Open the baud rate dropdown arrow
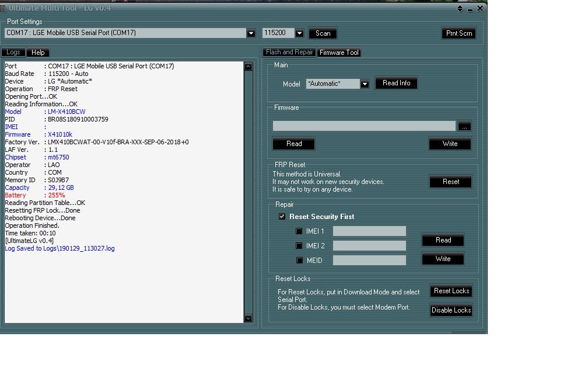The height and width of the screenshot is (368, 588). 299,33
